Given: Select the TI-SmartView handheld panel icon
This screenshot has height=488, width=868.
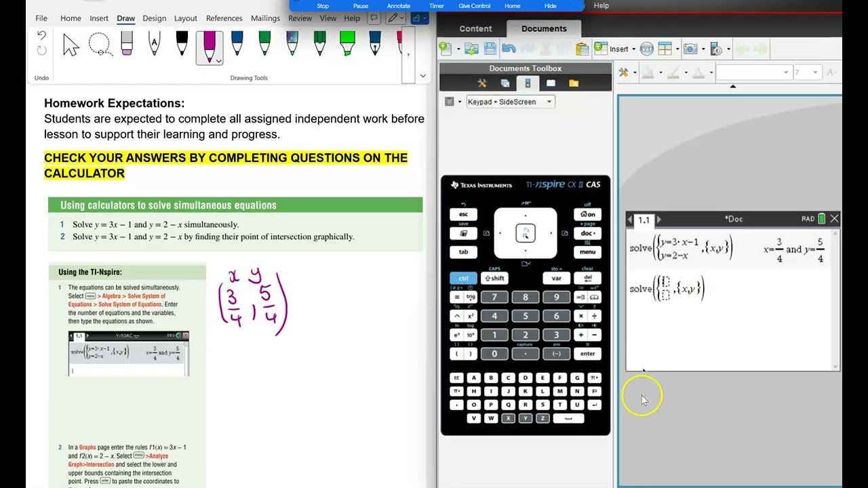Looking at the screenshot, I should coord(528,83).
